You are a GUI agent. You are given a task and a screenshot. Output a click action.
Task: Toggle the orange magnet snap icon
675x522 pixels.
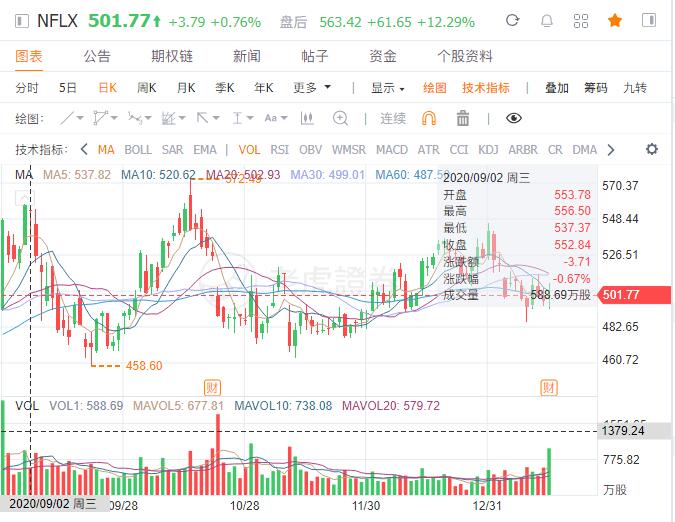tap(429, 118)
